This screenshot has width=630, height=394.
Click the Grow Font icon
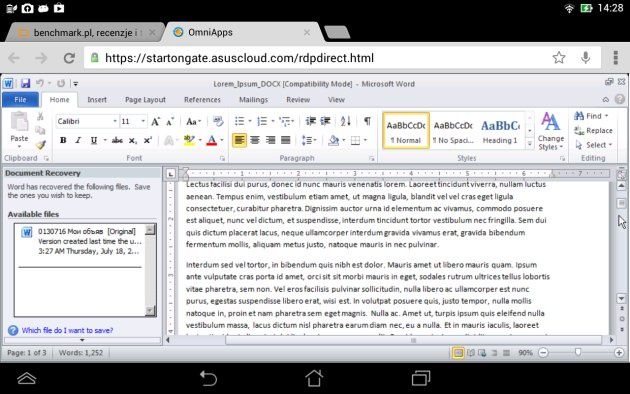pos(155,121)
